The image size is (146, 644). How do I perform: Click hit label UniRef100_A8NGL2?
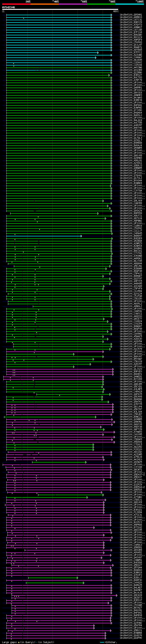click(131, 306)
